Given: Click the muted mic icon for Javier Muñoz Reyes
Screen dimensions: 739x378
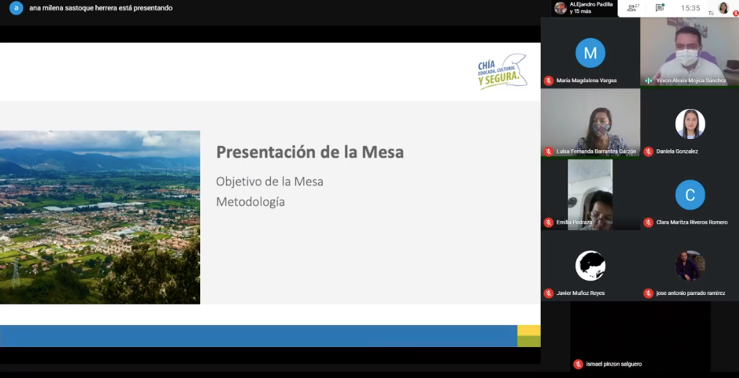Looking at the screenshot, I should pos(548,293).
